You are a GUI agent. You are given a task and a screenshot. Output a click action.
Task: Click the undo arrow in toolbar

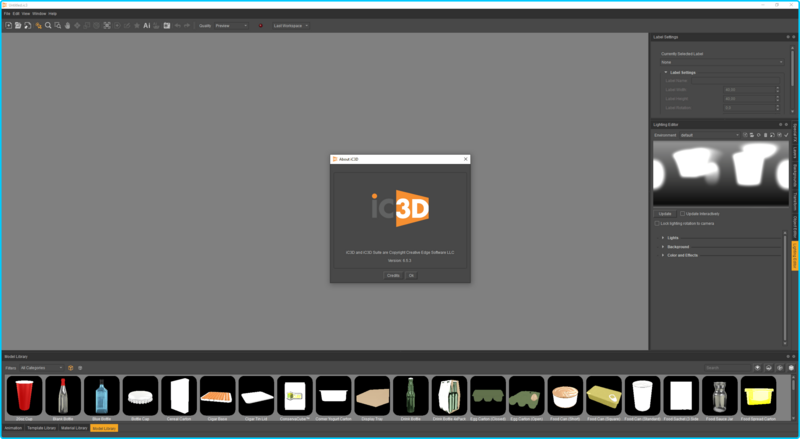pos(178,26)
